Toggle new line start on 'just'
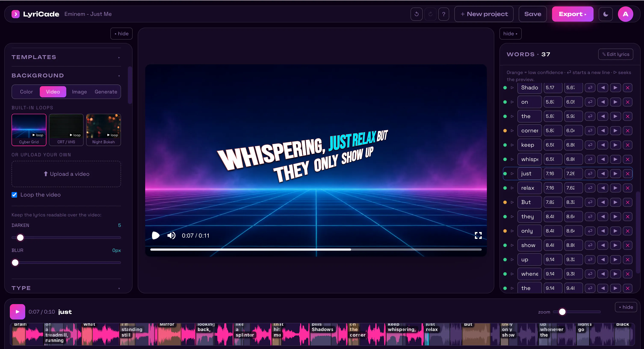 (x=590, y=173)
